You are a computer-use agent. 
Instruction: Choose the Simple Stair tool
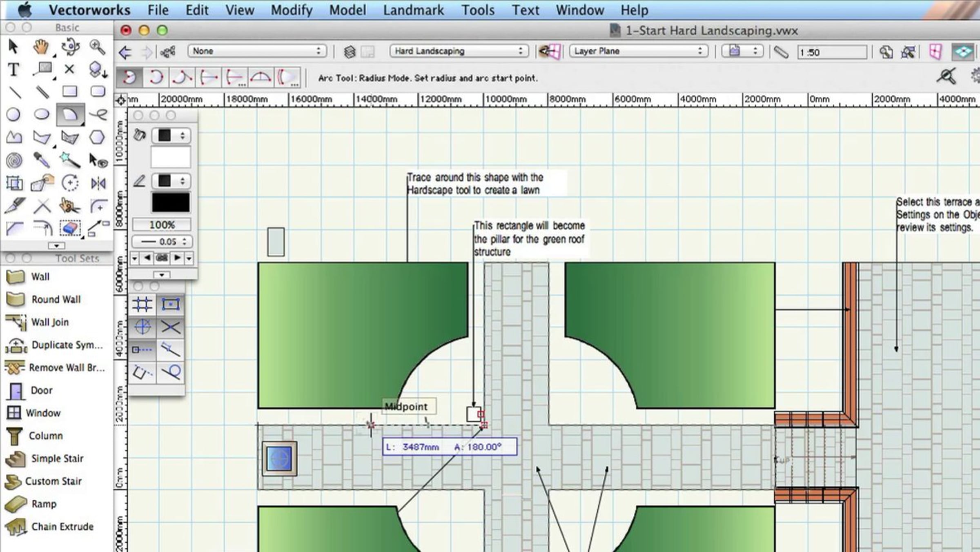pyautogui.click(x=57, y=459)
